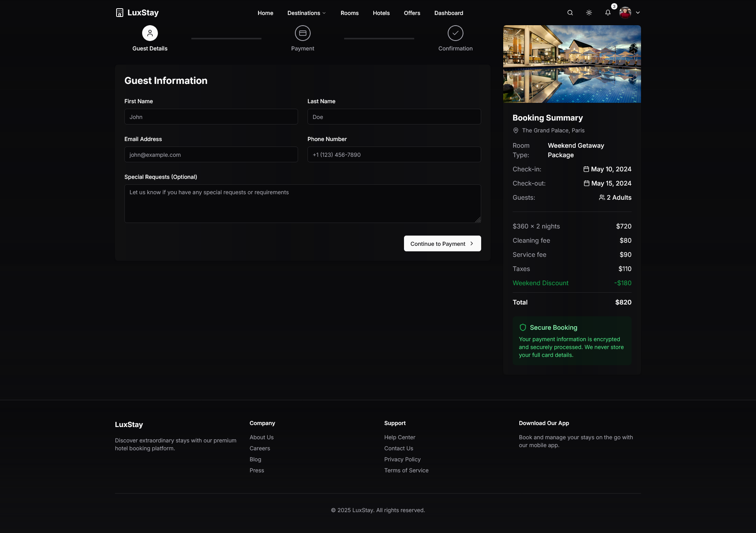The image size is (756, 533).
Task: Open the Contact Us footer link
Action: (399, 448)
